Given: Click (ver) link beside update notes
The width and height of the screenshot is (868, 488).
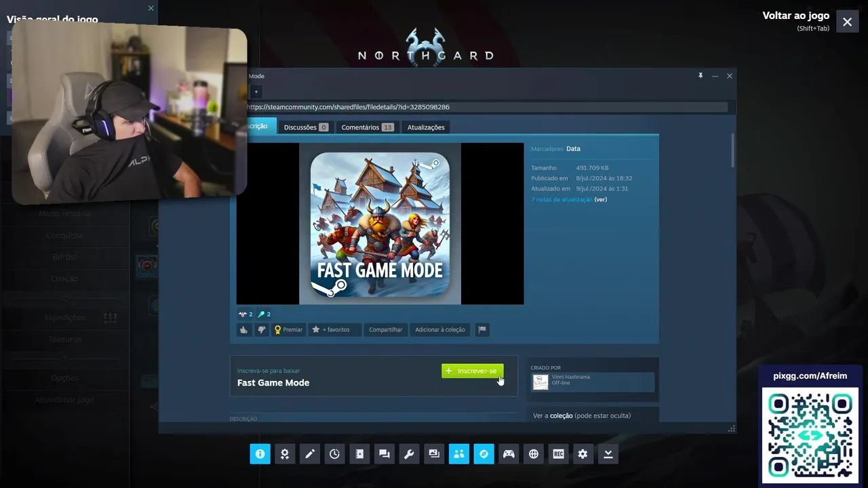Looking at the screenshot, I should [x=601, y=200].
